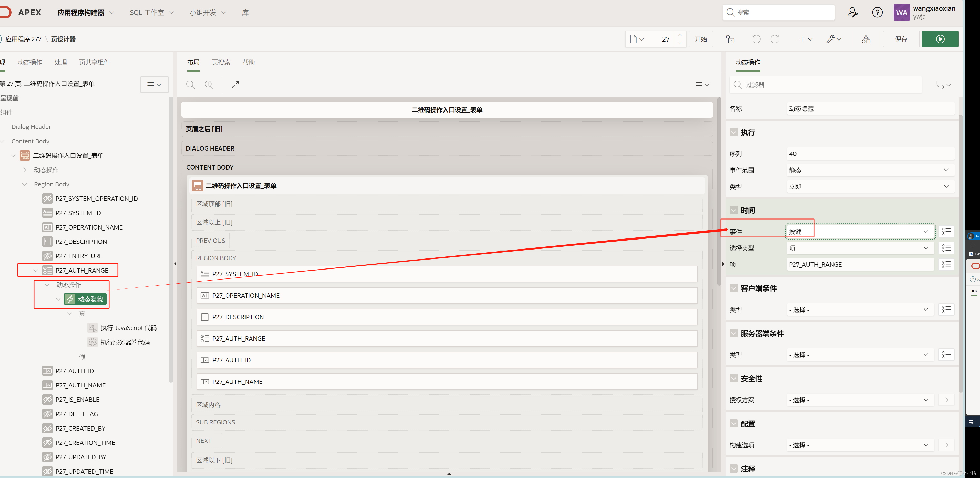The width and height of the screenshot is (980, 478).
Task: Click the undo arrow icon
Action: (756, 39)
